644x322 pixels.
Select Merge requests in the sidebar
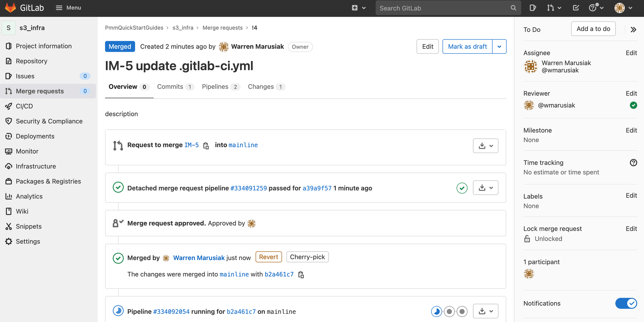(39, 91)
